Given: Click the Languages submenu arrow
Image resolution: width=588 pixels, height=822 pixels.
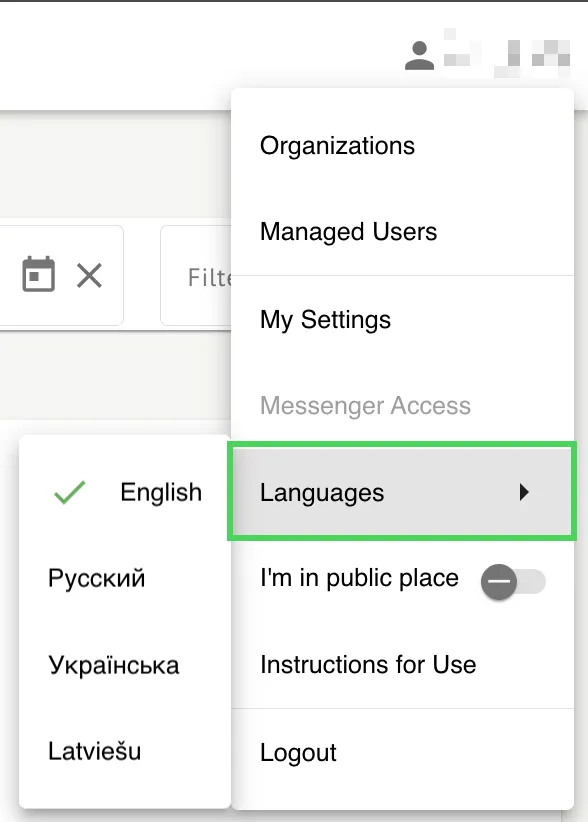Looking at the screenshot, I should (x=524, y=492).
